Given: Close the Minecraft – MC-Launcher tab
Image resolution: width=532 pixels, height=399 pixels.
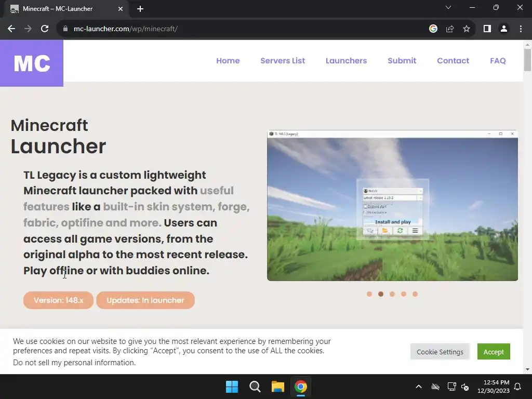Looking at the screenshot, I should [121, 9].
